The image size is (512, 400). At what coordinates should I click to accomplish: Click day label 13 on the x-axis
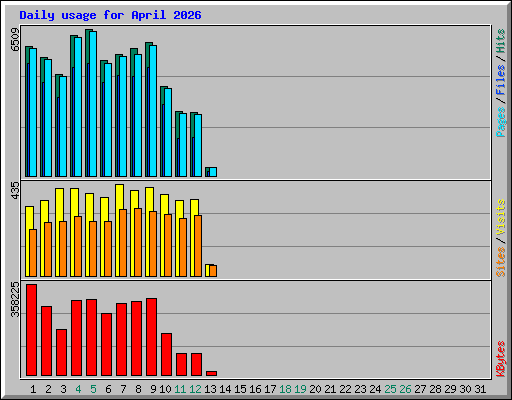210,389
